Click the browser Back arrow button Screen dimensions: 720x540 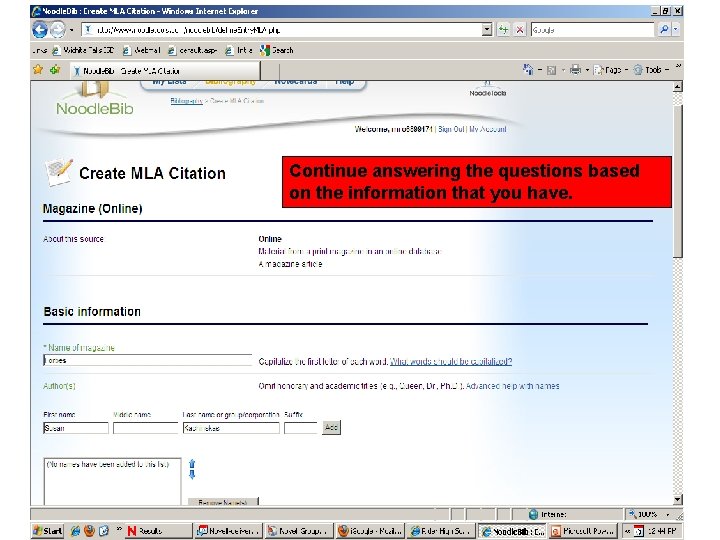tap(40, 30)
